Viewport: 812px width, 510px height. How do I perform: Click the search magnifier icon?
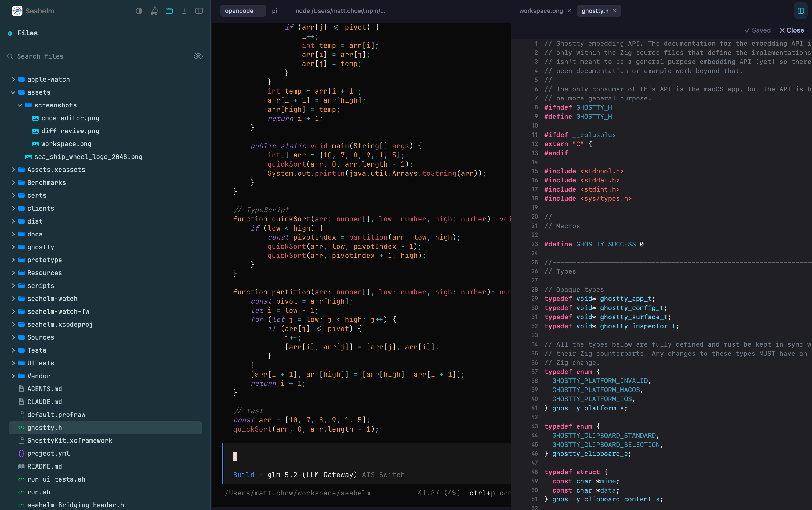coord(10,56)
